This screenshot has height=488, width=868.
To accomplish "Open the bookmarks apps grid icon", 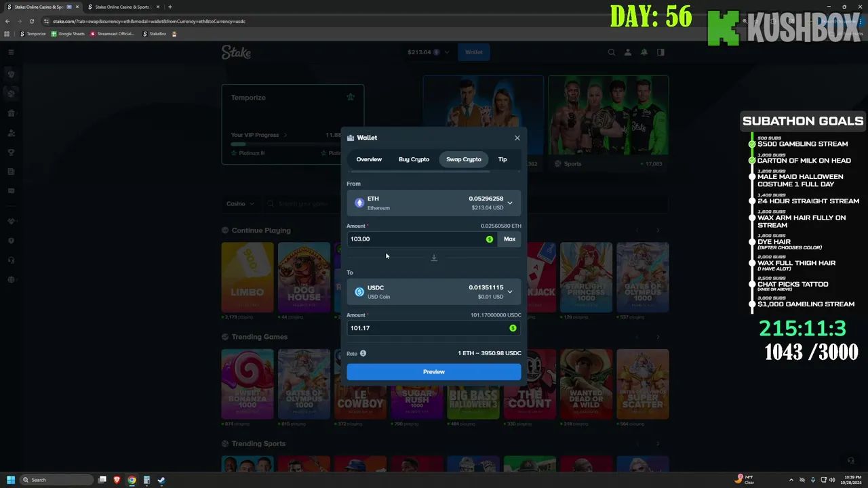I will (7, 34).
